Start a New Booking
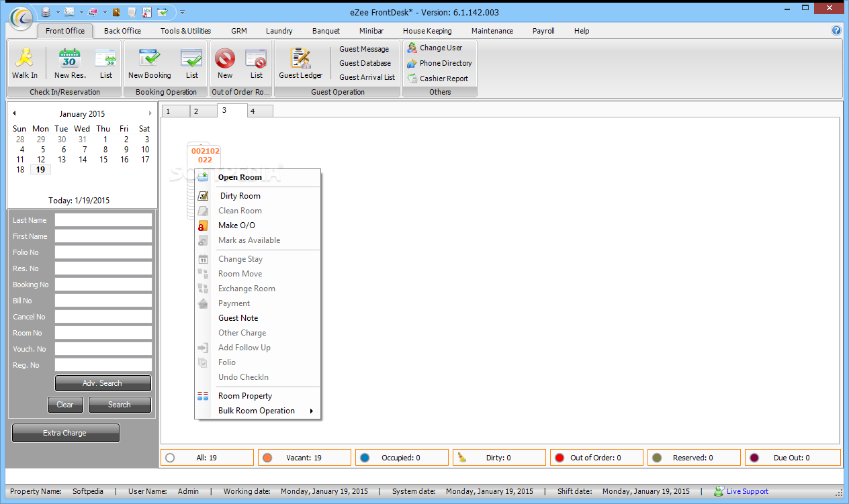The width and height of the screenshot is (849, 504). (x=150, y=64)
